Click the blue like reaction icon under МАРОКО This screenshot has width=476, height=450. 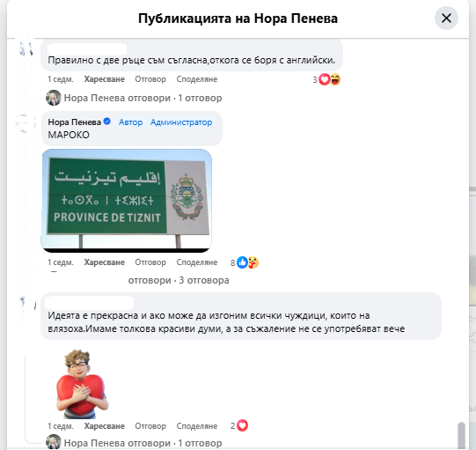[x=242, y=262]
